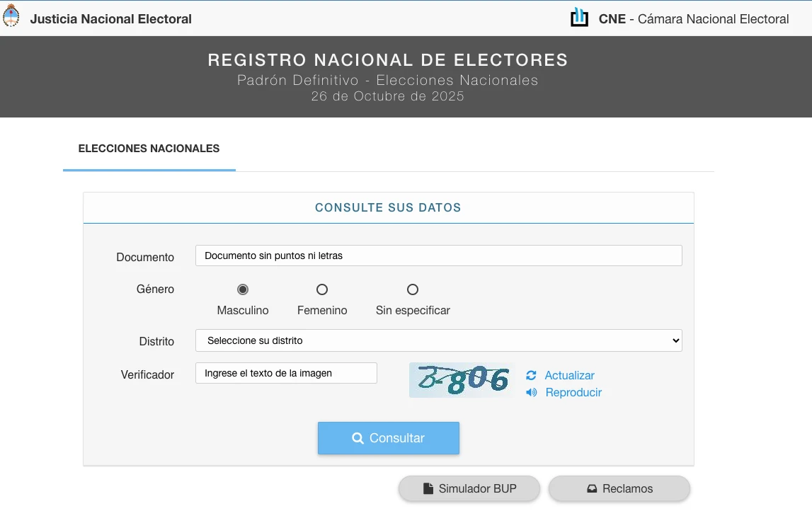
Task: Choose the Sin especificar gender option
Action: click(x=413, y=289)
